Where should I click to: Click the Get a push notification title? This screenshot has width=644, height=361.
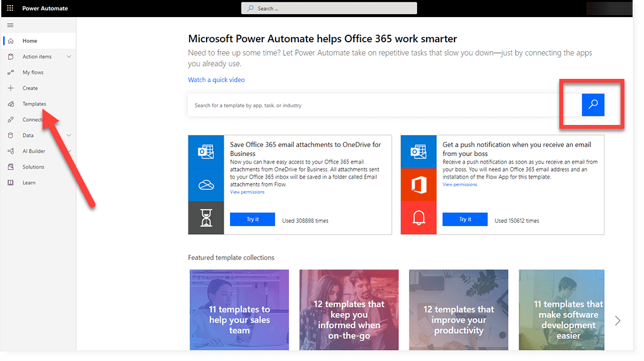coord(517,149)
